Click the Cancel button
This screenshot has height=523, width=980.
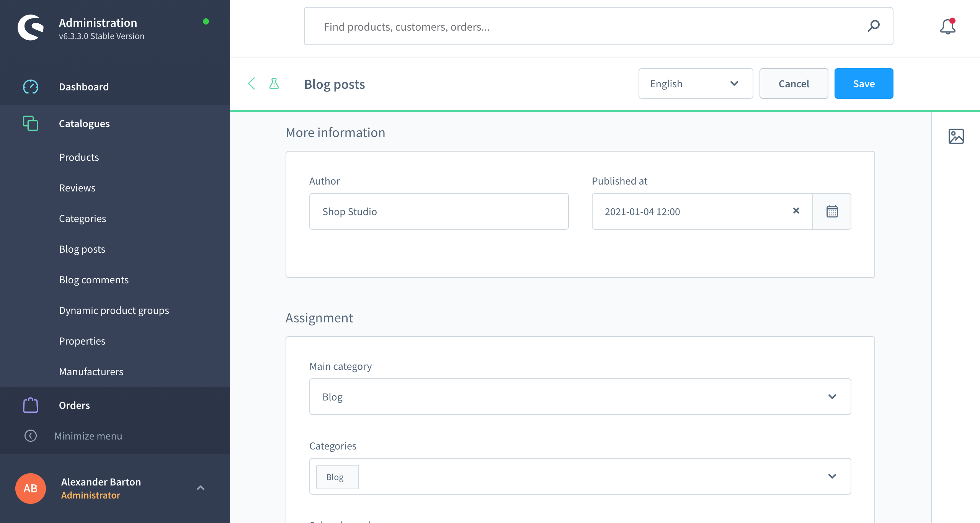[x=794, y=83]
